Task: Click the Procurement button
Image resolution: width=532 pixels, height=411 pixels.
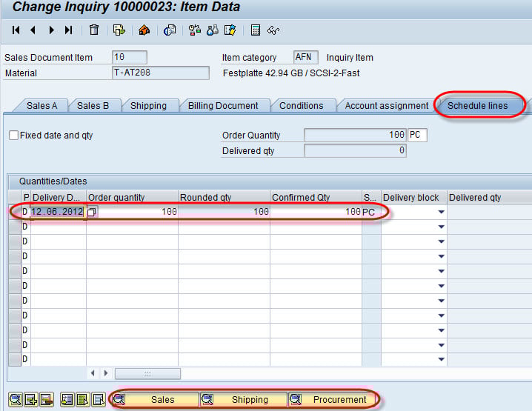Action: click(333, 400)
